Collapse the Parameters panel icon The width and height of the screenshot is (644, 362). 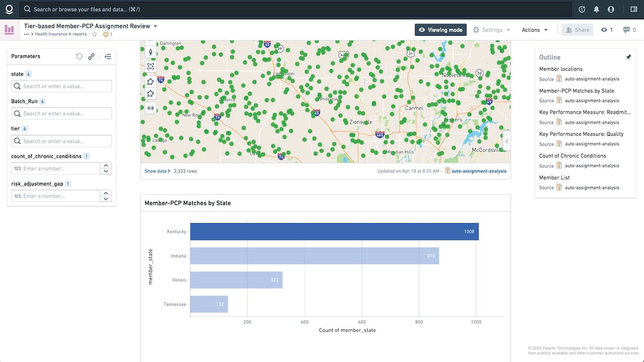[108, 56]
